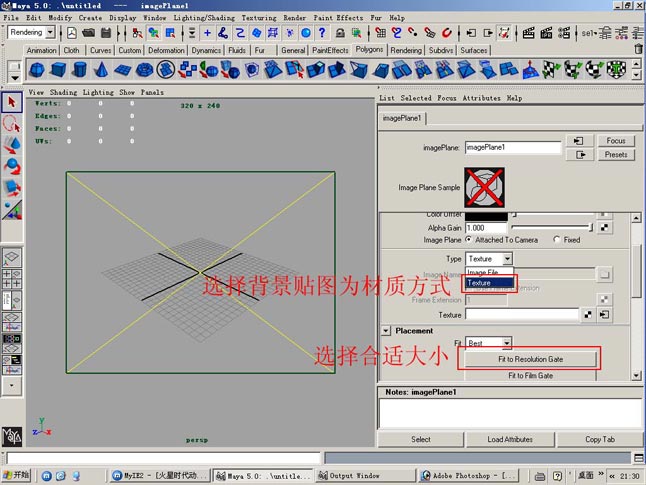646x485 pixels.
Task: Click Fit to Film Gate button
Action: click(530, 375)
